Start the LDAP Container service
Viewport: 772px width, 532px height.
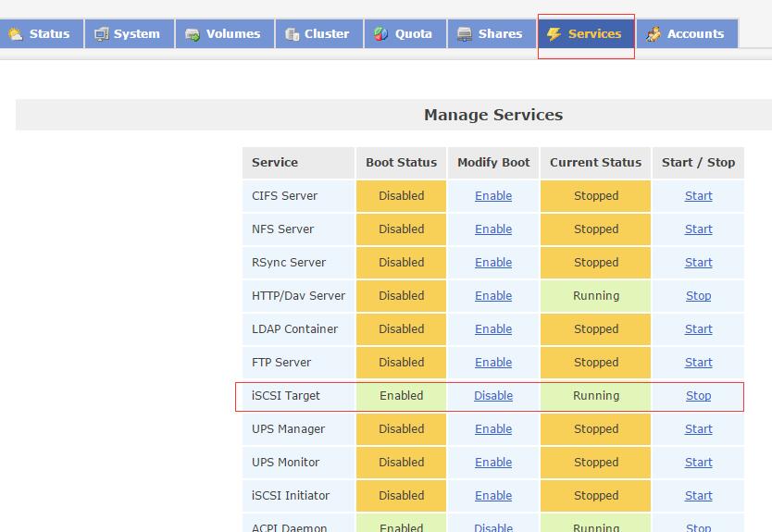[698, 329]
